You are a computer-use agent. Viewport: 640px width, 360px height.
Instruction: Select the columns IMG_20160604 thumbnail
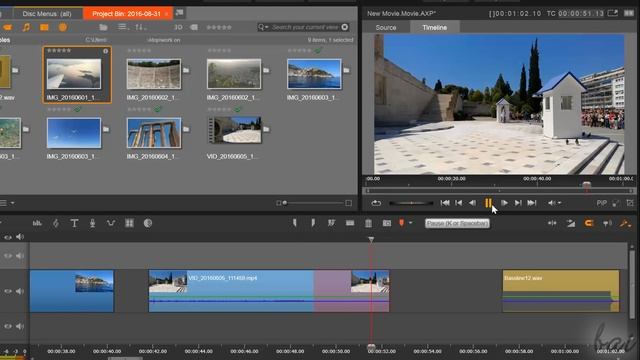tap(153, 133)
